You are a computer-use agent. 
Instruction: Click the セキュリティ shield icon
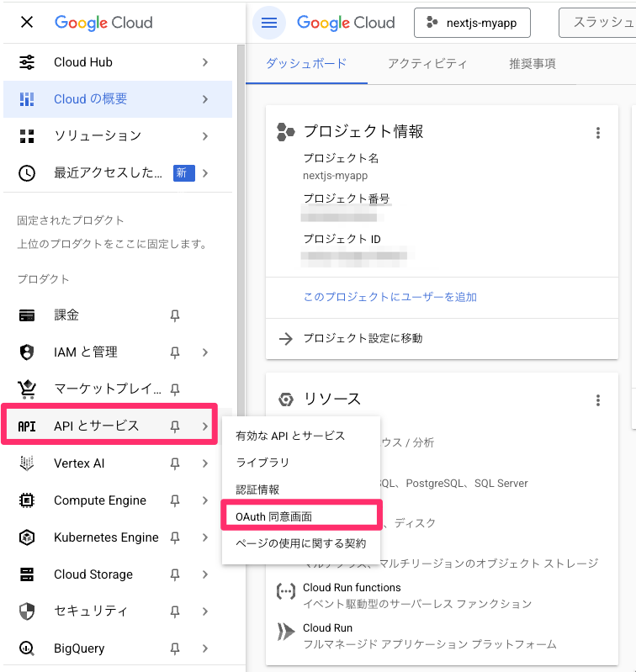click(27, 611)
